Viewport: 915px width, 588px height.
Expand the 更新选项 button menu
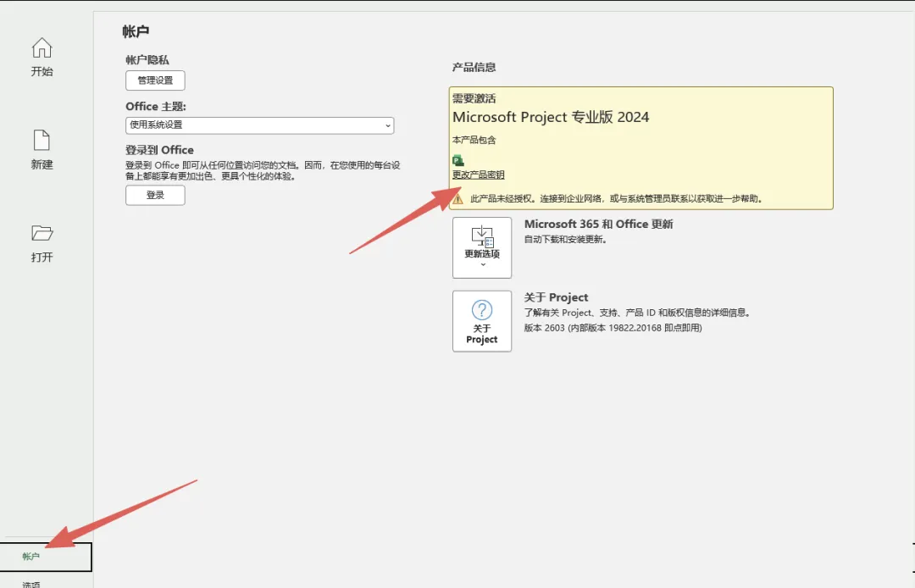click(x=482, y=248)
